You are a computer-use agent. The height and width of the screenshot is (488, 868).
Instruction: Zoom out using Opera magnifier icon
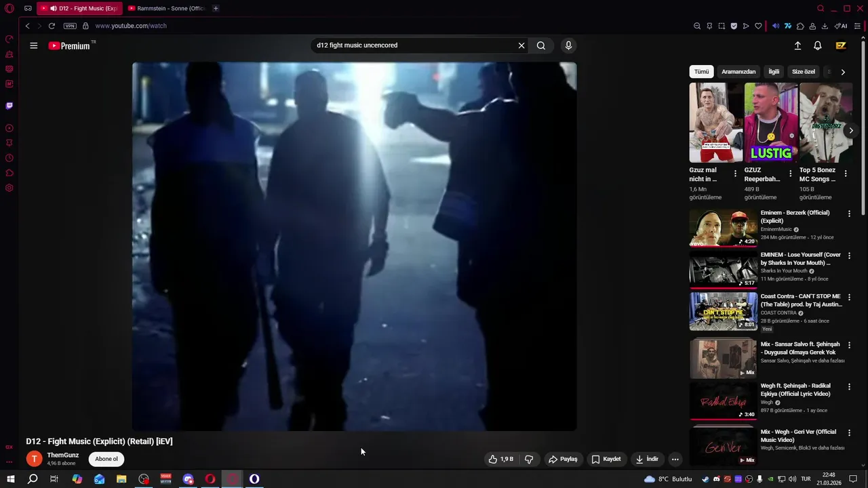click(x=697, y=26)
